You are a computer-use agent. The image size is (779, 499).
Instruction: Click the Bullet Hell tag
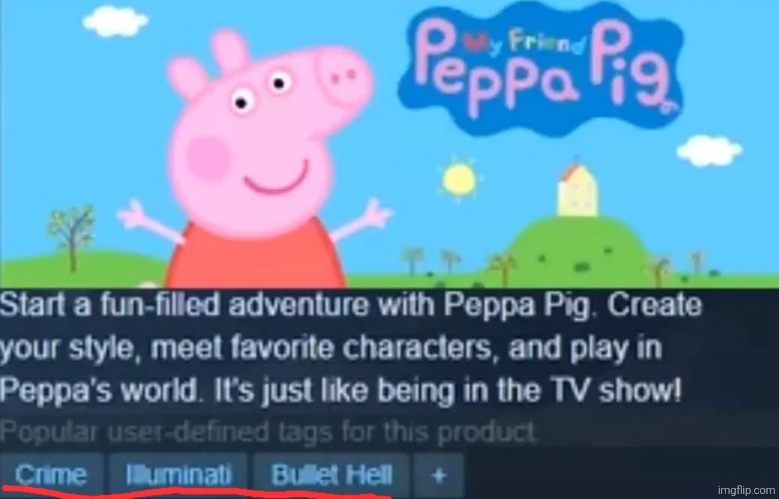click(331, 475)
